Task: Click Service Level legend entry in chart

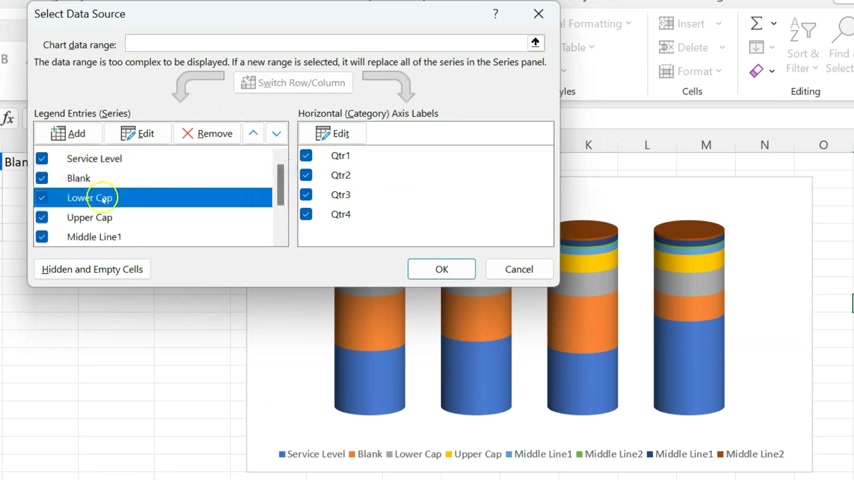Action: tap(312, 454)
